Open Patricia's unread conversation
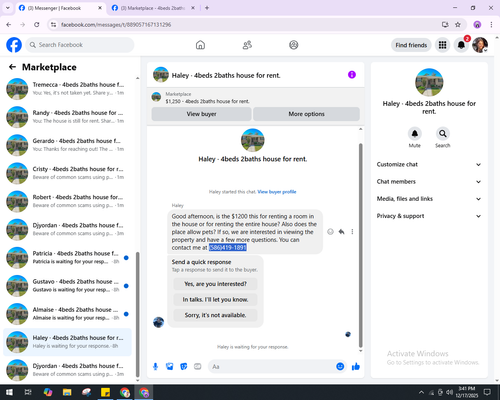Screen dimensions: 500x400 coord(67,257)
